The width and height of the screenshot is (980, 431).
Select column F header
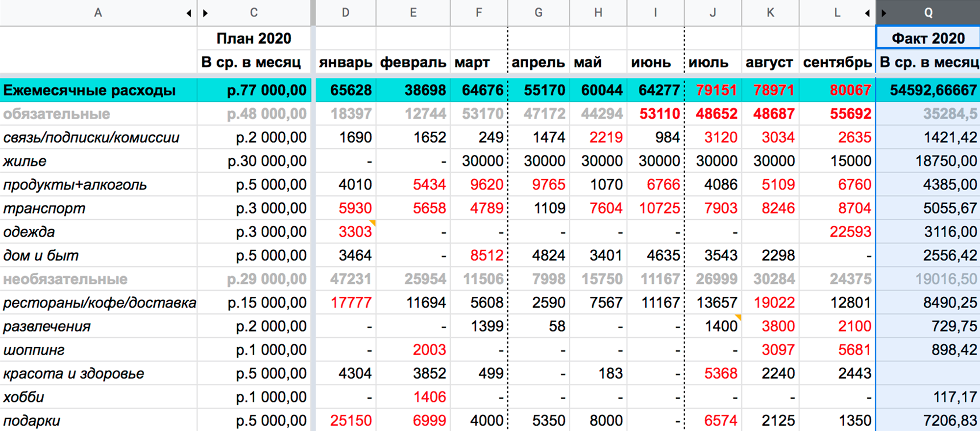tap(479, 13)
